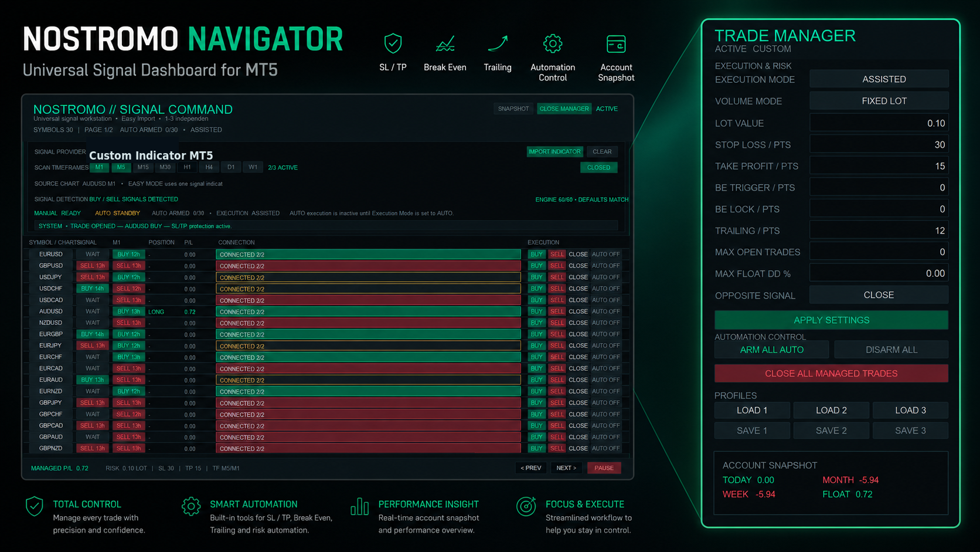980x552 pixels.
Task: Click the Account Snapshot card icon
Action: click(x=616, y=44)
